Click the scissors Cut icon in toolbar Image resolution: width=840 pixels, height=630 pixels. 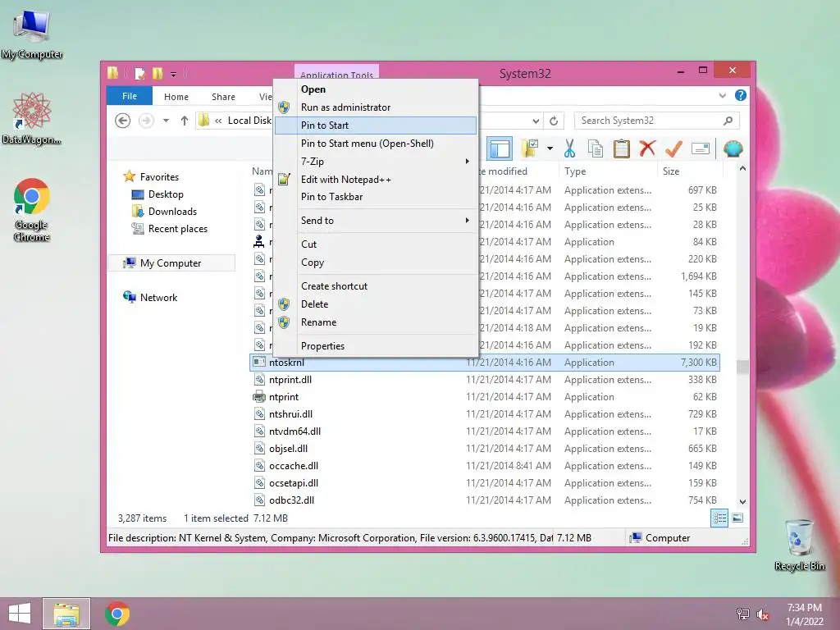pyautogui.click(x=569, y=148)
